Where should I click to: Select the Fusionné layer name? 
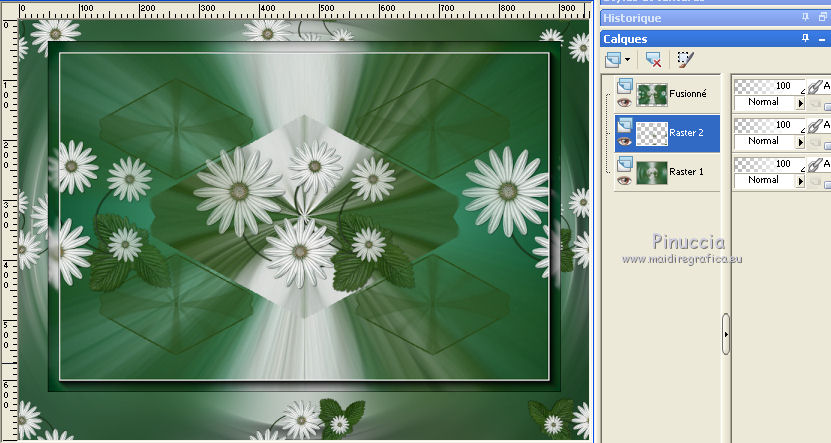coord(688,94)
